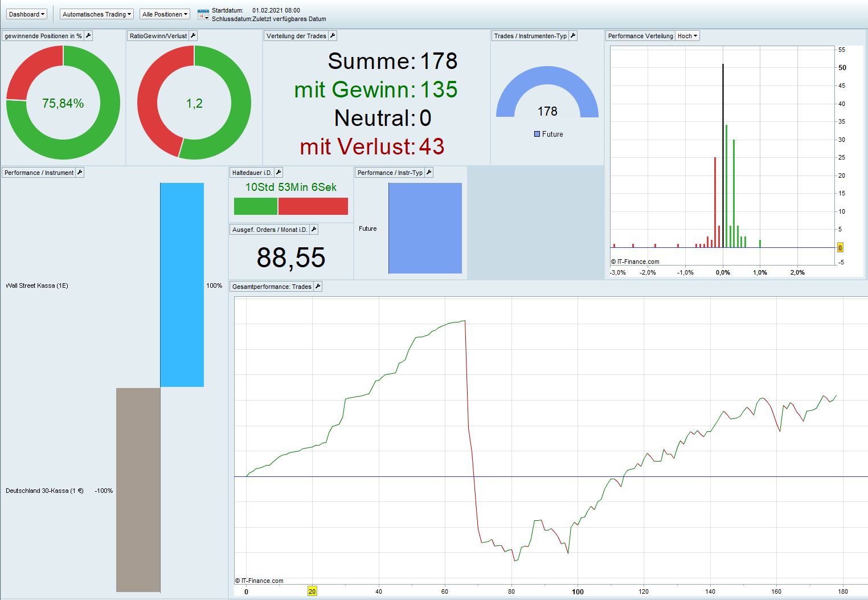The image size is (868, 600).
Task: Click the red Haltedauer bar segment
Action: click(x=313, y=206)
